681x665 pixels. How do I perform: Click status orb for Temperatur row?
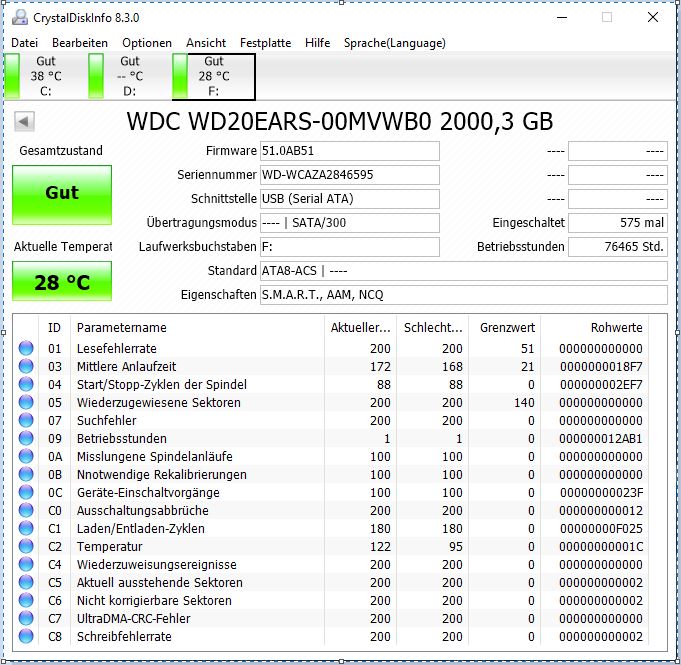26,546
